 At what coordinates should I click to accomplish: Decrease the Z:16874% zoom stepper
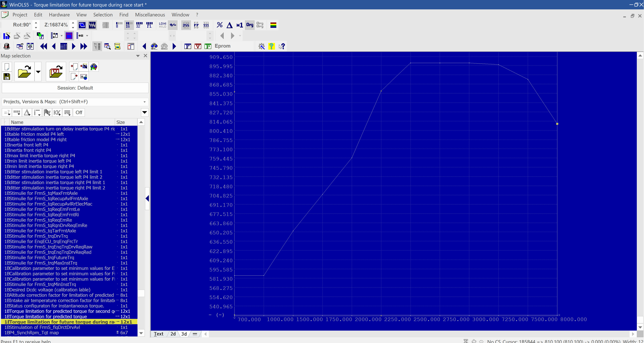[x=73, y=27]
